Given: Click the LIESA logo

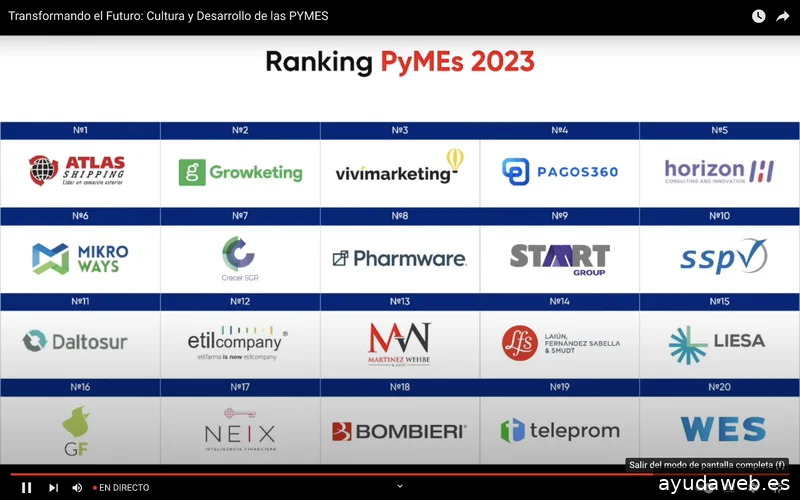Looking at the screenshot, I should tap(717, 345).
